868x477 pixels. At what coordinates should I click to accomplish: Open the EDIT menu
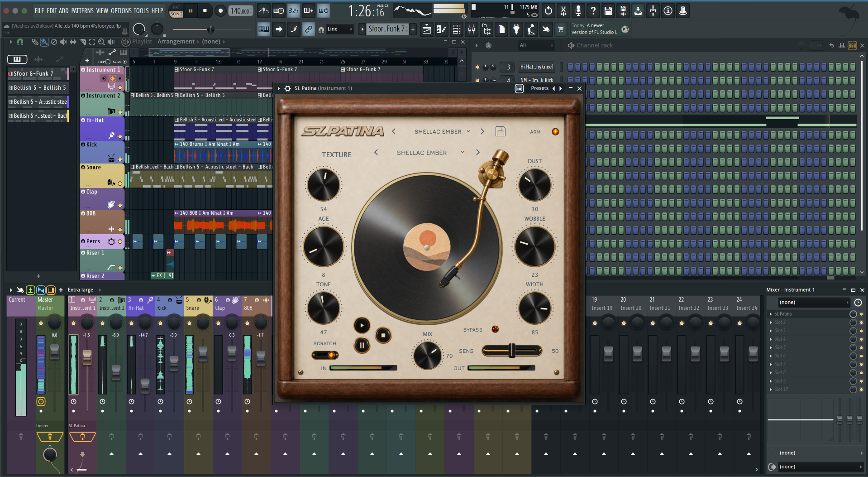[52, 10]
